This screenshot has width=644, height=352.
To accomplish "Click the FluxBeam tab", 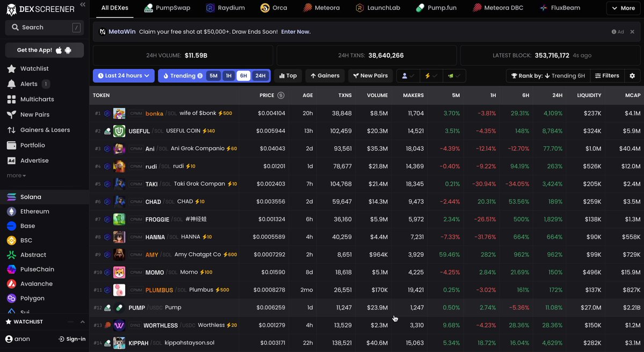I will (x=560, y=8).
